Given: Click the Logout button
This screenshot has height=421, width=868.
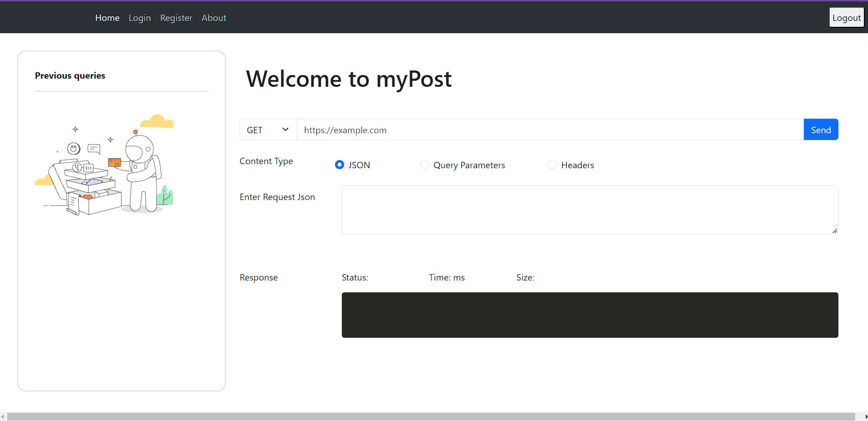Looking at the screenshot, I should [846, 18].
